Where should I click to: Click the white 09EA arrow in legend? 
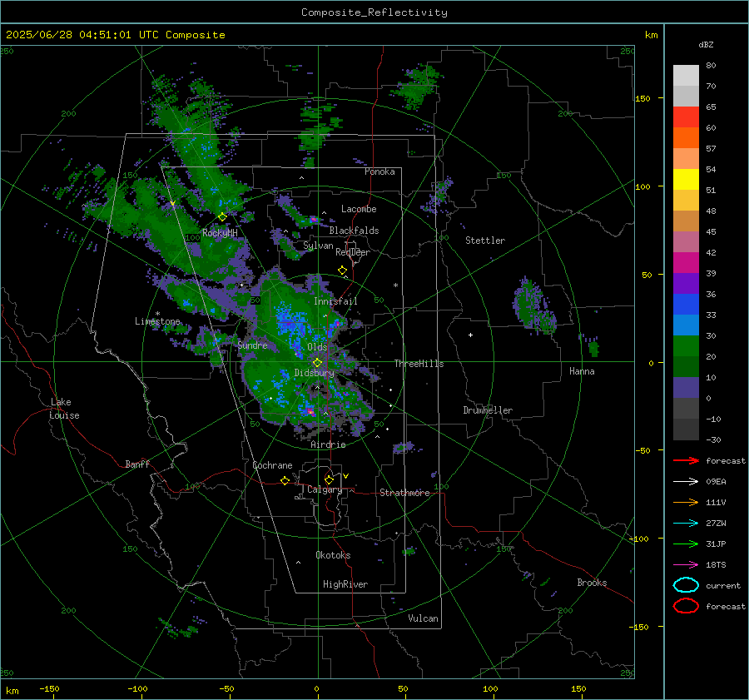click(686, 482)
